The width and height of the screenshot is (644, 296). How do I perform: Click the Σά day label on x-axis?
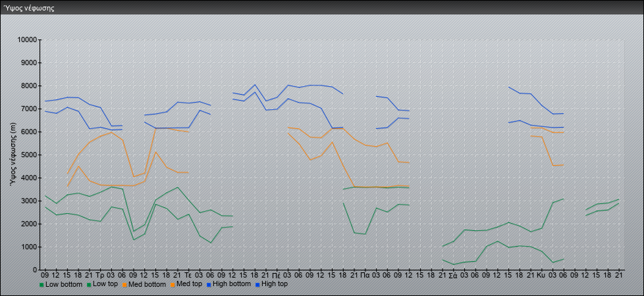(x=453, y=275)
